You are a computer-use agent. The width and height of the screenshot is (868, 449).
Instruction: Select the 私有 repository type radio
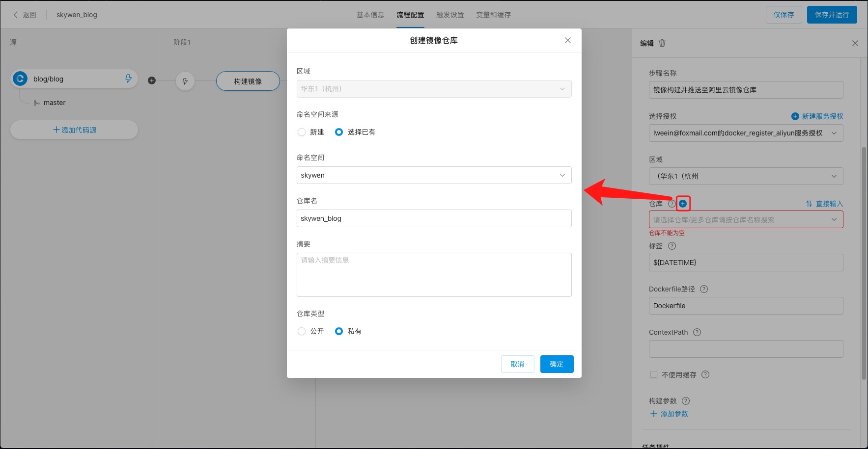339,331
